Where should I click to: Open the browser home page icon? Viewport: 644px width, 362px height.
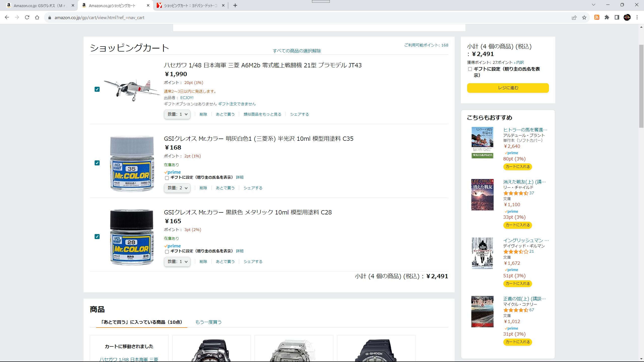pyautogui.click(x=37, y=17)
